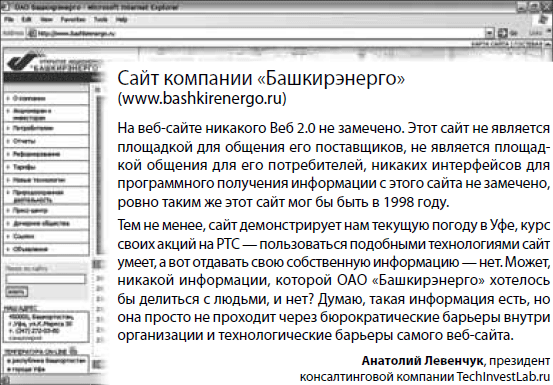Image resolution: width=553 pixels, height=385 pixels.
Task: Expand the 'Ссылки' section plus sign
Action: [x=8, y=236]
